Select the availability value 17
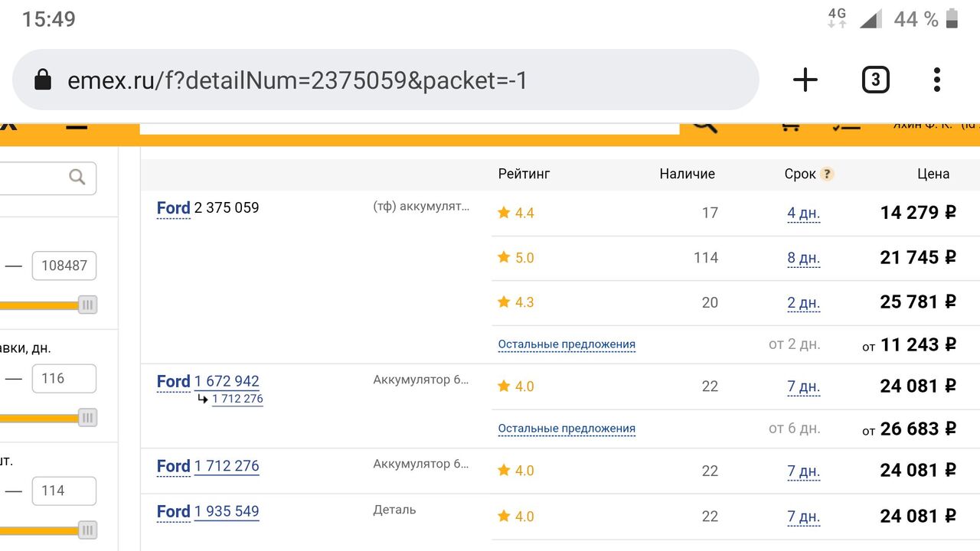980x551 pixels. [x=710, y=213]
